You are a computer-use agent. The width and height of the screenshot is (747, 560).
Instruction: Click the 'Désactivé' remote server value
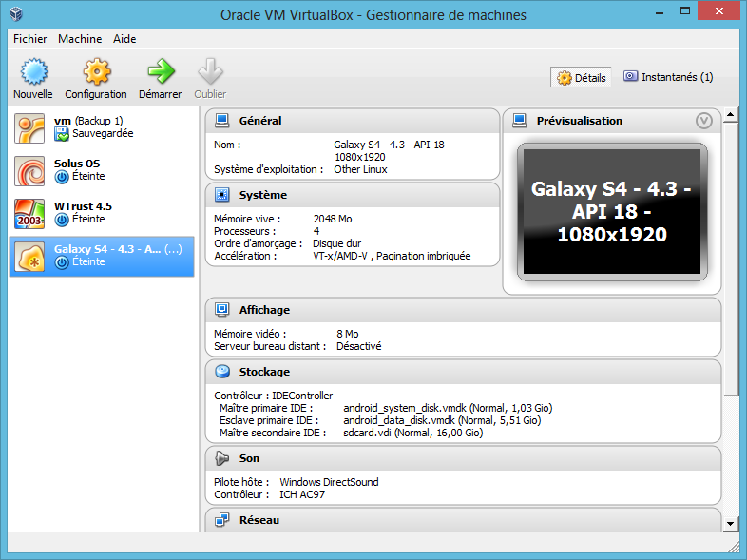(x=358, y=346)
